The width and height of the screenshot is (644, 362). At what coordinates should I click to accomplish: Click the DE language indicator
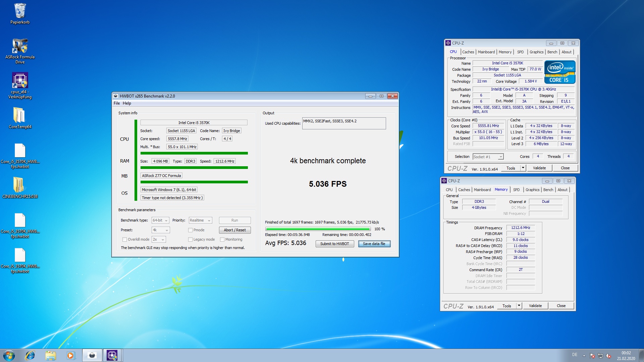pos(575,355)
